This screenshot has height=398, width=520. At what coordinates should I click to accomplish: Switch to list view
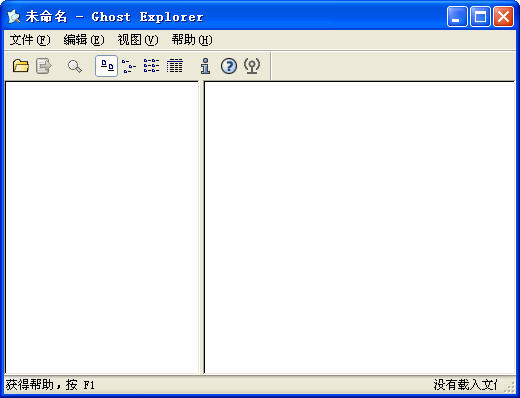tap(152, 66)
